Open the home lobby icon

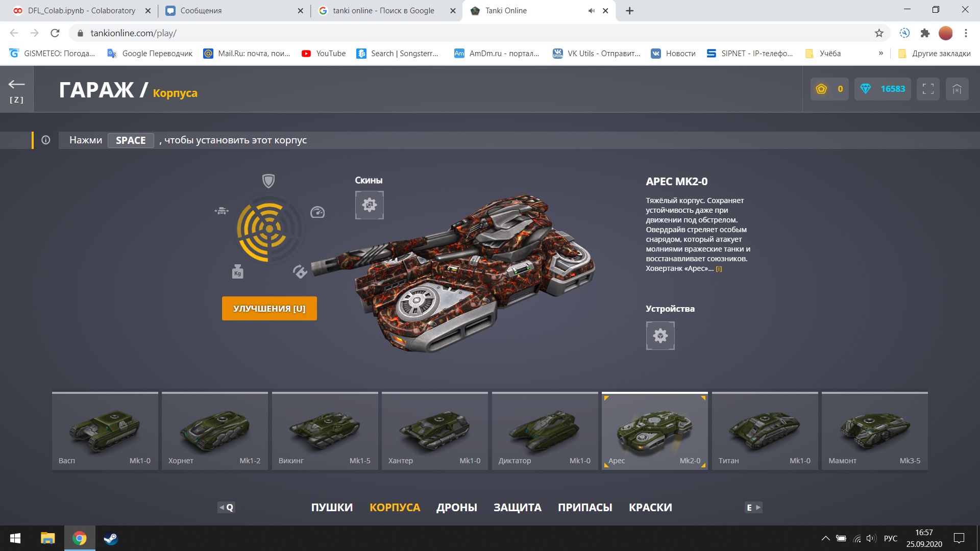(x=957, y=89)
